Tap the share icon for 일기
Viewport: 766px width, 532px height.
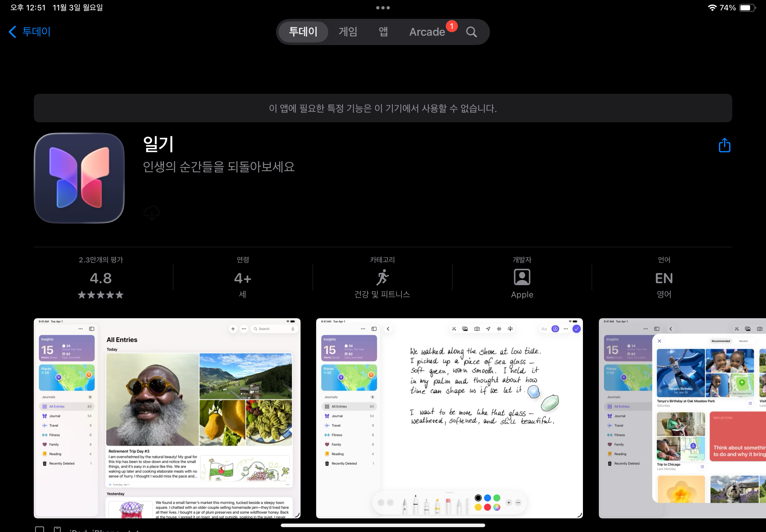coord(724,145)
